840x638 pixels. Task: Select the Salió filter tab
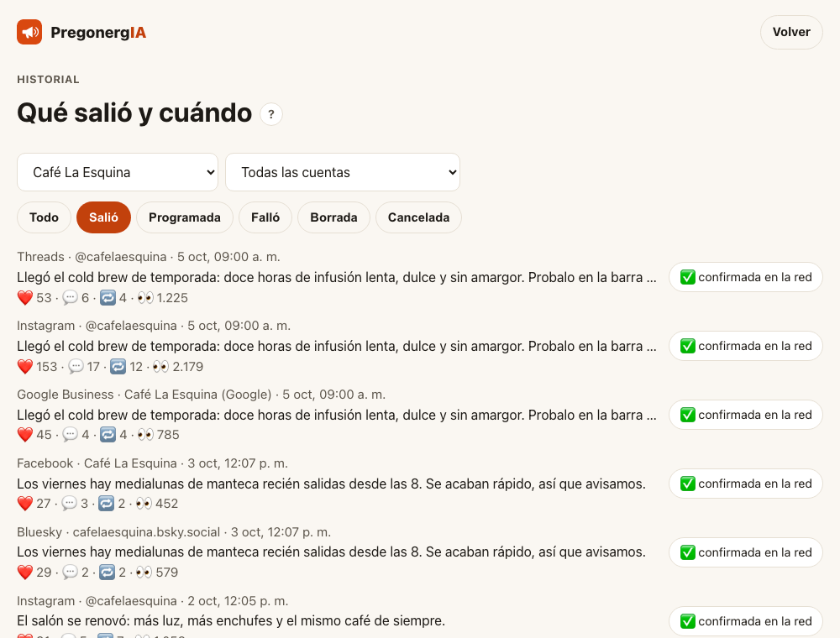[x=103, y=217]
